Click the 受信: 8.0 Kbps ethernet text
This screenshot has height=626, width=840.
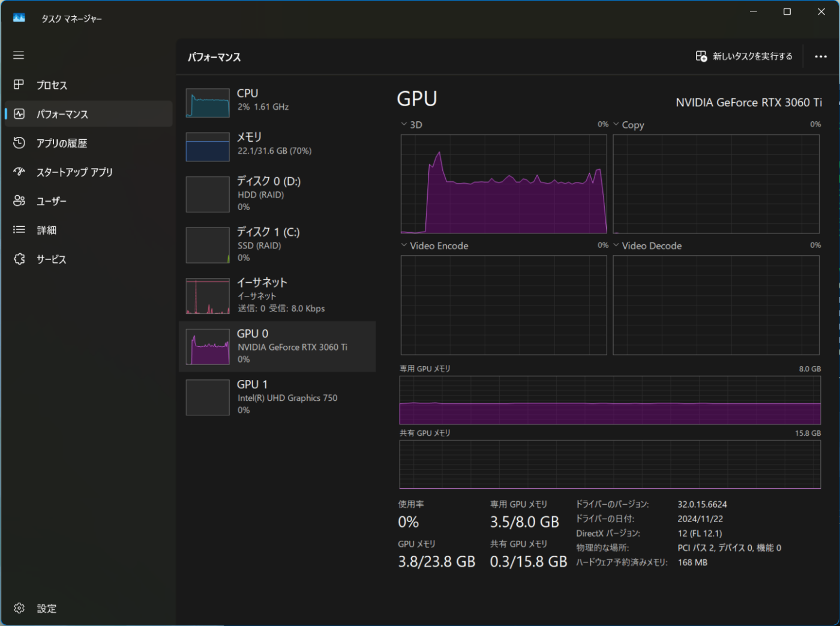tap(296, 308)
